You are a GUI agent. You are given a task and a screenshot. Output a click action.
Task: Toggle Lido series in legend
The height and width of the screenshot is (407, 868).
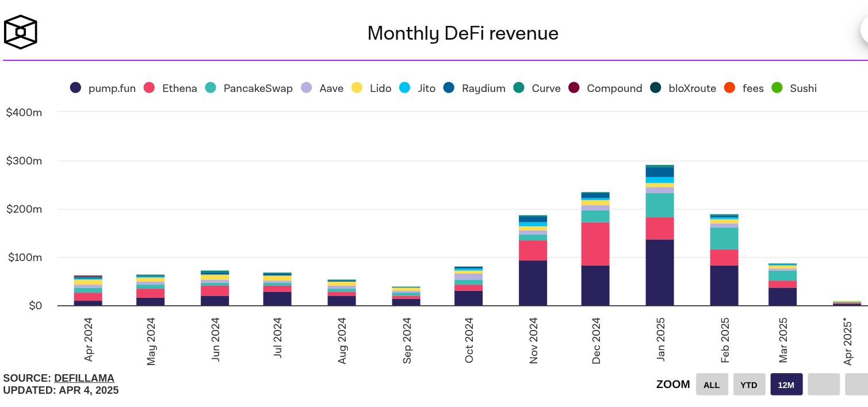(x=372, y=88)
